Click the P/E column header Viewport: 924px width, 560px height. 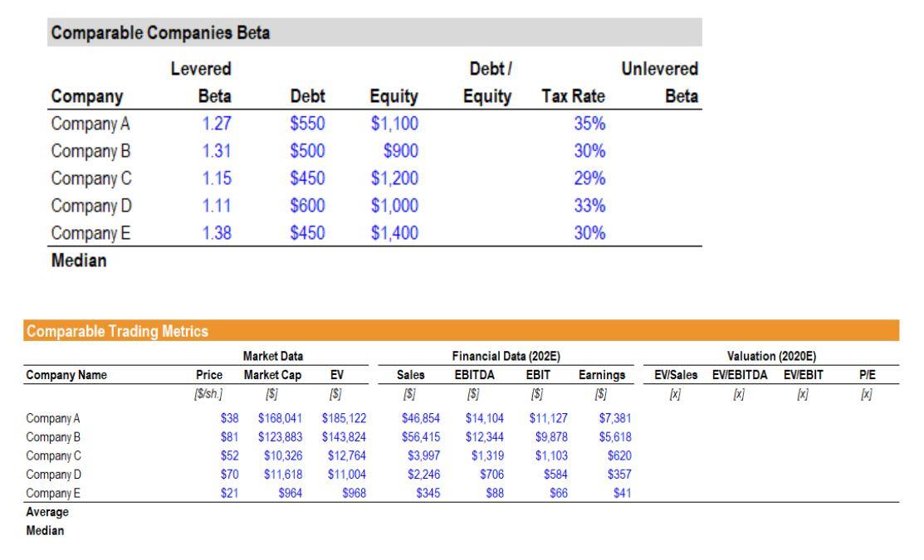(867, 375)
